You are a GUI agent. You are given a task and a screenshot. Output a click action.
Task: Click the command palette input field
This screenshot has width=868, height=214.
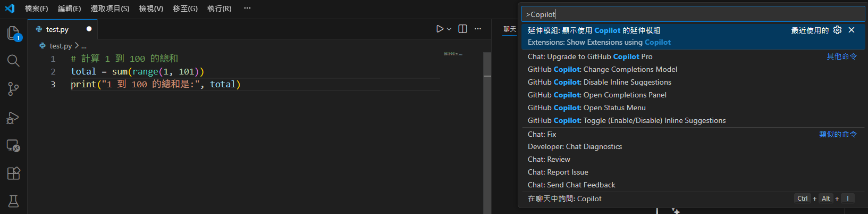pyautogui.click(x=691, y=14)
